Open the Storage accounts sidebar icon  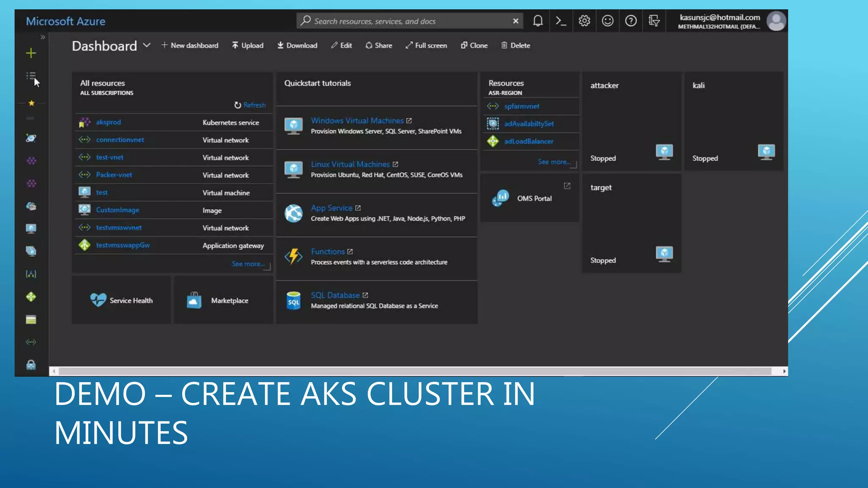point(31,319)
